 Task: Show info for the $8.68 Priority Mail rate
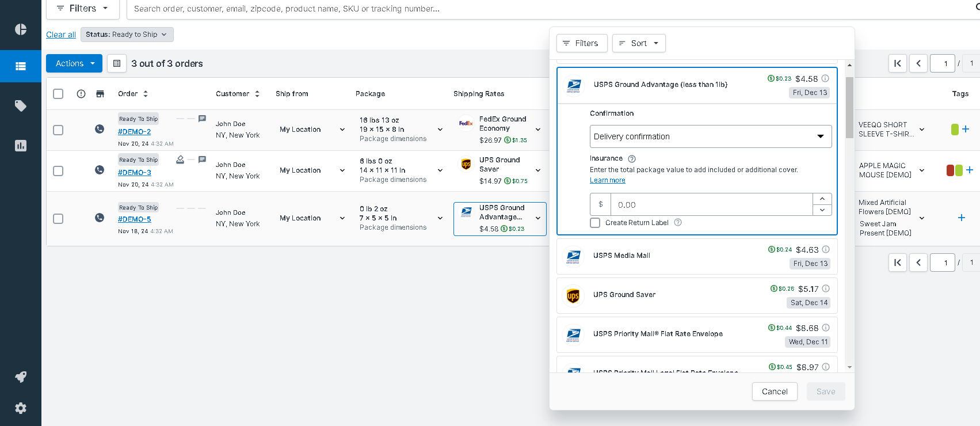[826, 328]
